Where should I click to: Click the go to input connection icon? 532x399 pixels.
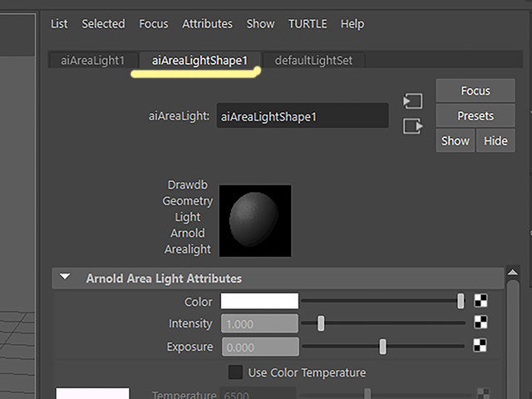tap(412, 101)
